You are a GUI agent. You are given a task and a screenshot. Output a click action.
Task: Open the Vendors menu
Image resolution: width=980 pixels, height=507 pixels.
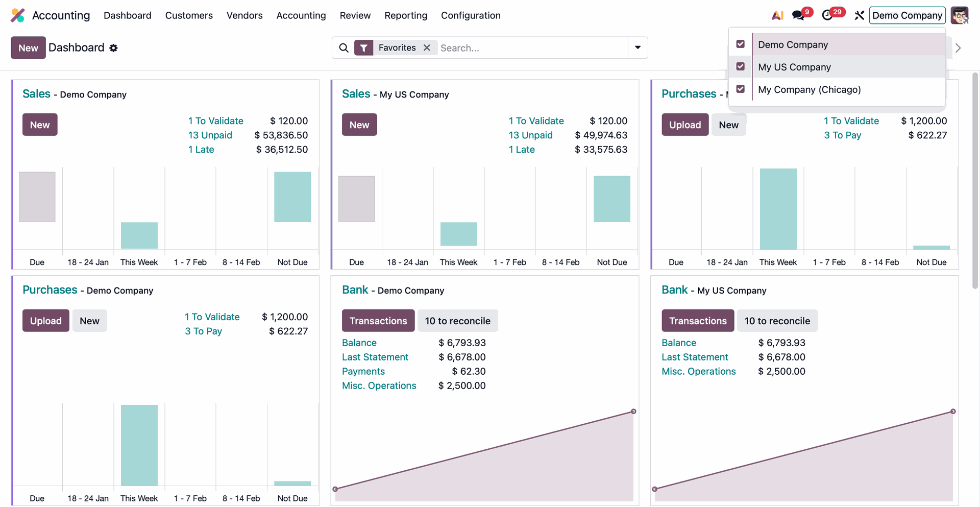point(244,15)
